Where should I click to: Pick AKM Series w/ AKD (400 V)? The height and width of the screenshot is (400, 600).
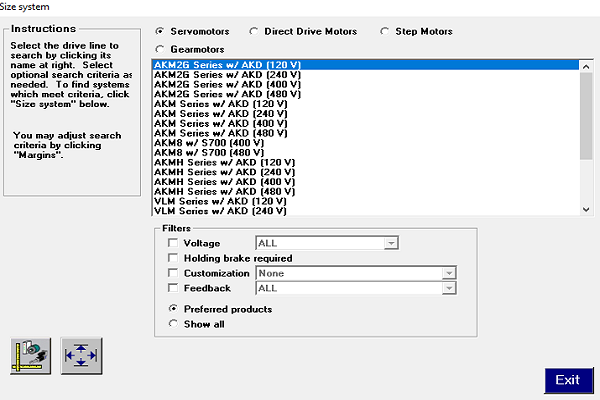(366, 123)
